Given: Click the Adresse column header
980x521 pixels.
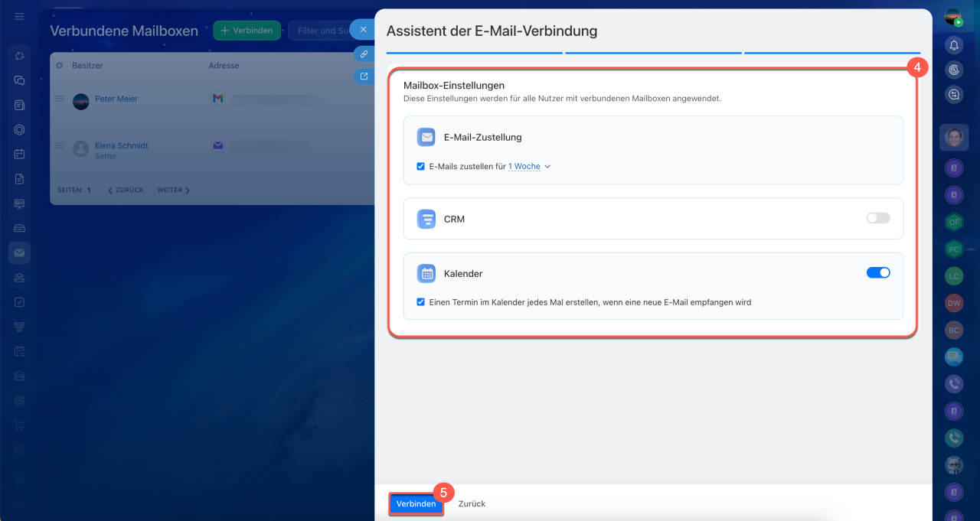Looking at the screenshot, I should point(224,66).
